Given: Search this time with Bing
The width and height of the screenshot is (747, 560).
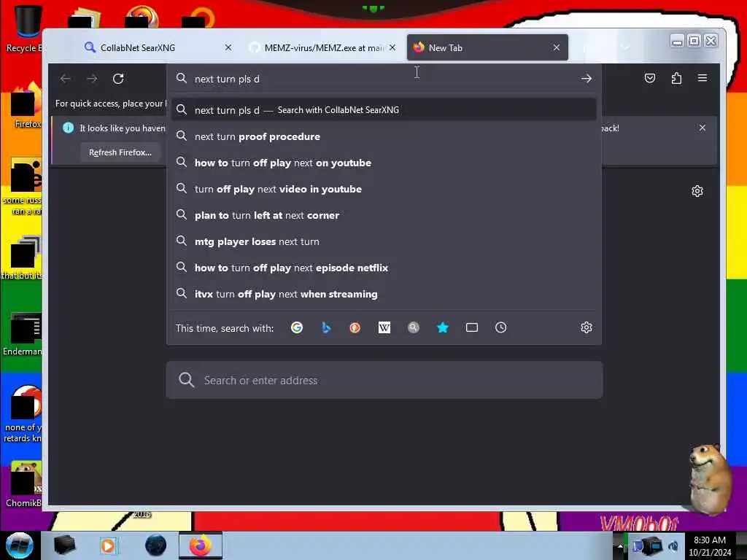Looking at the screenshot, I should click(326, 327).
